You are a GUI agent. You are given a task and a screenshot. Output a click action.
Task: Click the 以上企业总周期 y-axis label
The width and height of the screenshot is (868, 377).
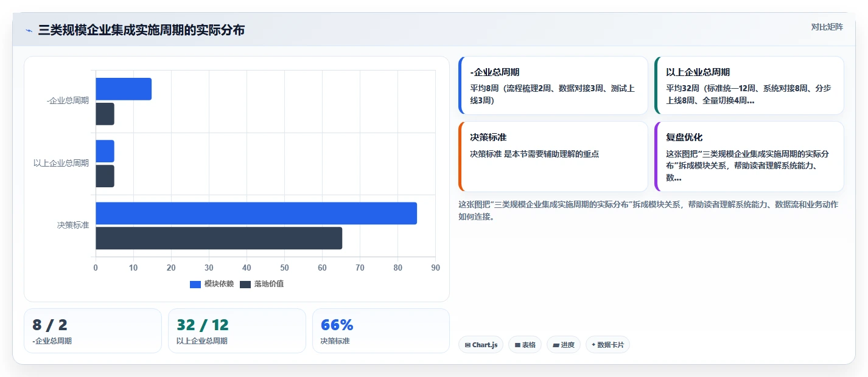(61, 163)
